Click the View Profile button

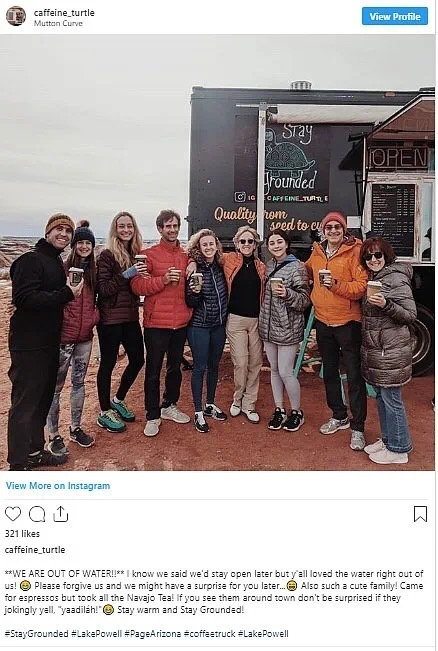(x=394, y=16)
